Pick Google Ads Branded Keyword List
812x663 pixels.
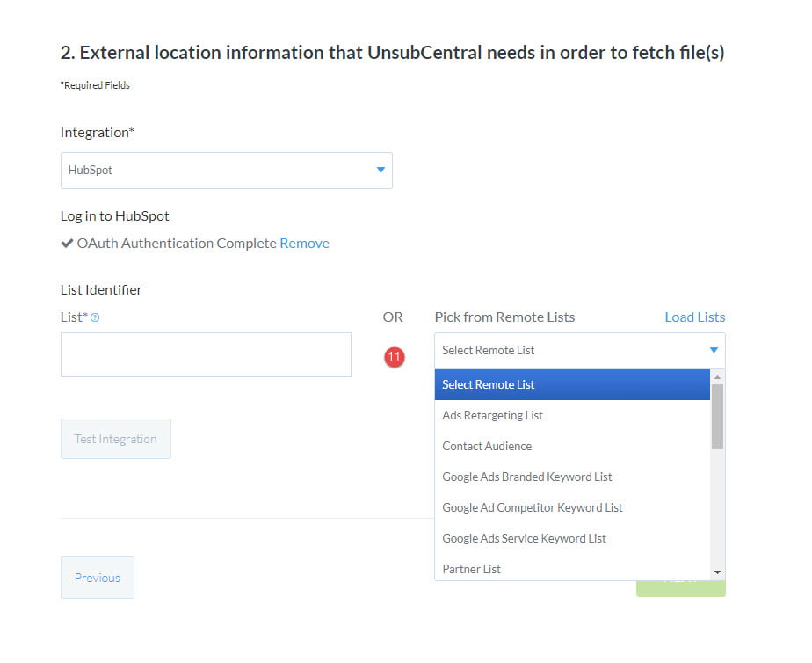tap(572, 477)
